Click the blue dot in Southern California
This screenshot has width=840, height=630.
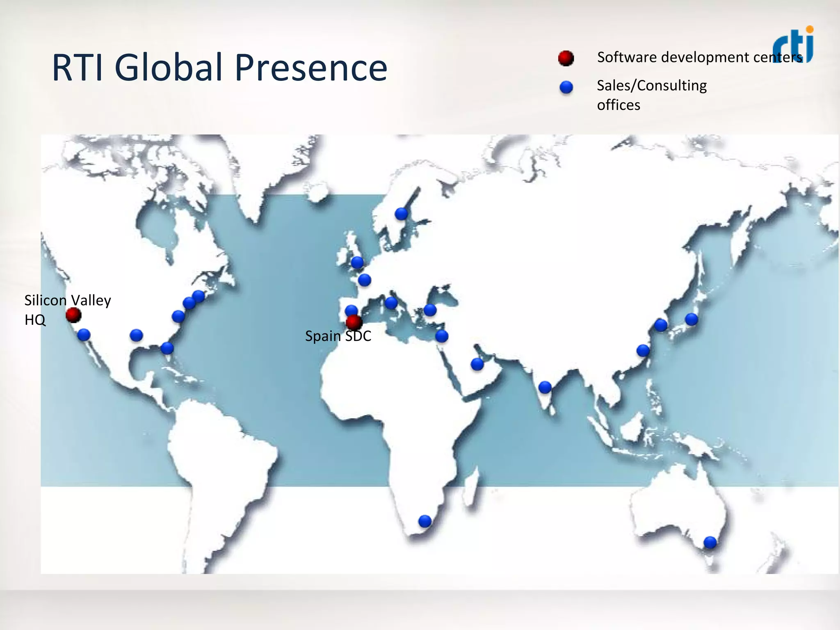pos(84,335)
